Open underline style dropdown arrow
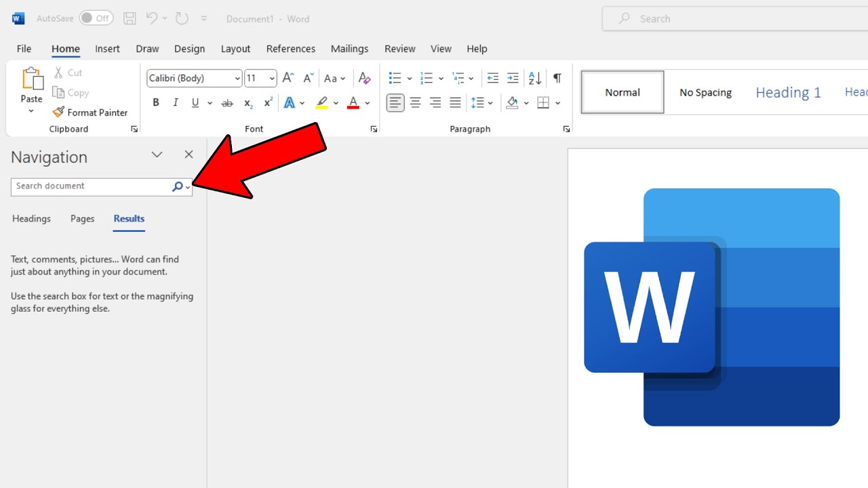This screenshot has width=868, height=488. coord(210,103)
